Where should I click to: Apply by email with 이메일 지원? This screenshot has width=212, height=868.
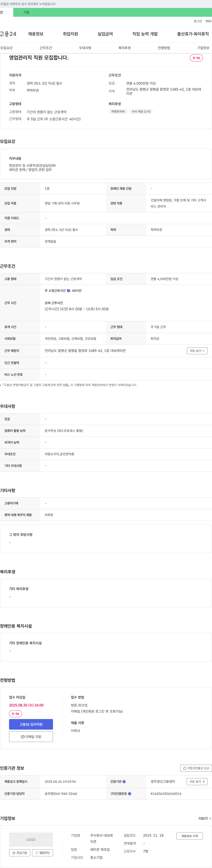pos(31,737)
